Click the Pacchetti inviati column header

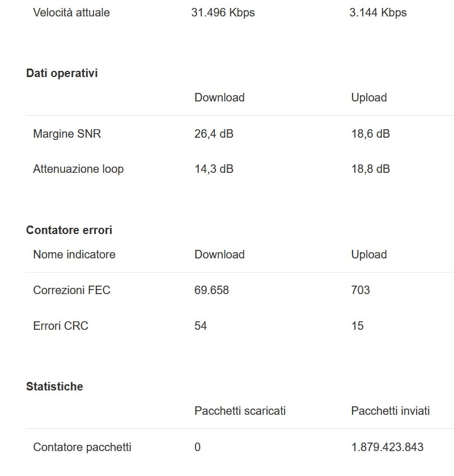click(x=390, y=411)
